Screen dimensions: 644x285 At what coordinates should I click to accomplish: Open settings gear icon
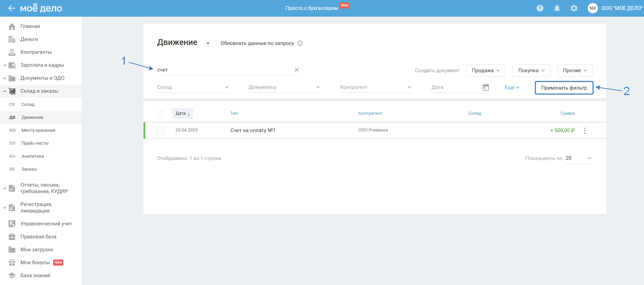[574, 8]
